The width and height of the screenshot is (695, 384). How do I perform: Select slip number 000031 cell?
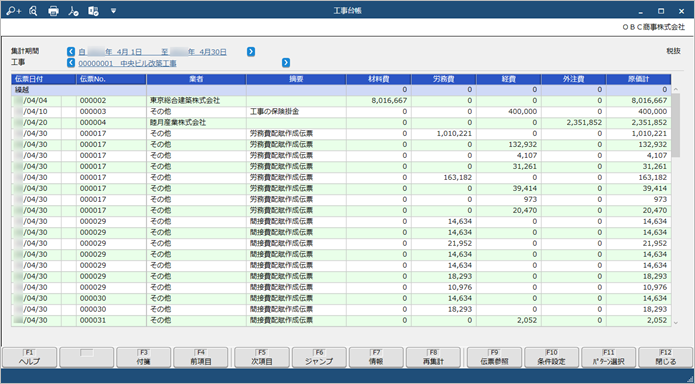(111, 320)
